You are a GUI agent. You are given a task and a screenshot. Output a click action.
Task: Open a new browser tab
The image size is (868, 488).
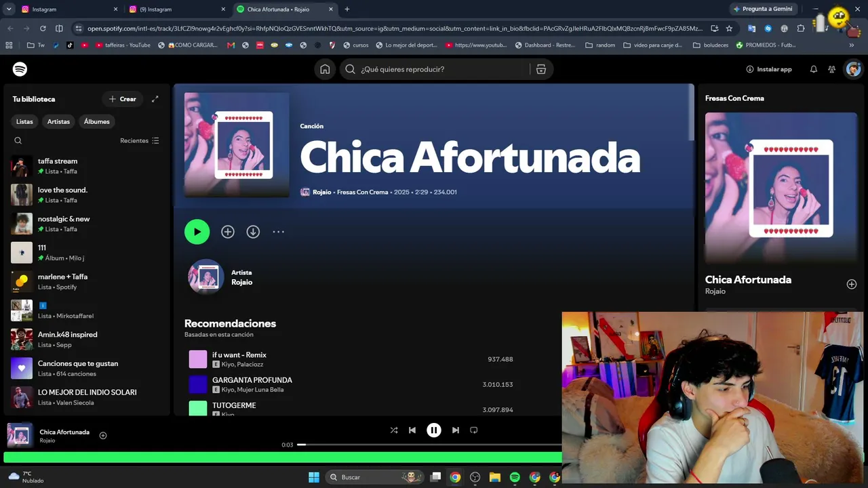pos(347,9)
